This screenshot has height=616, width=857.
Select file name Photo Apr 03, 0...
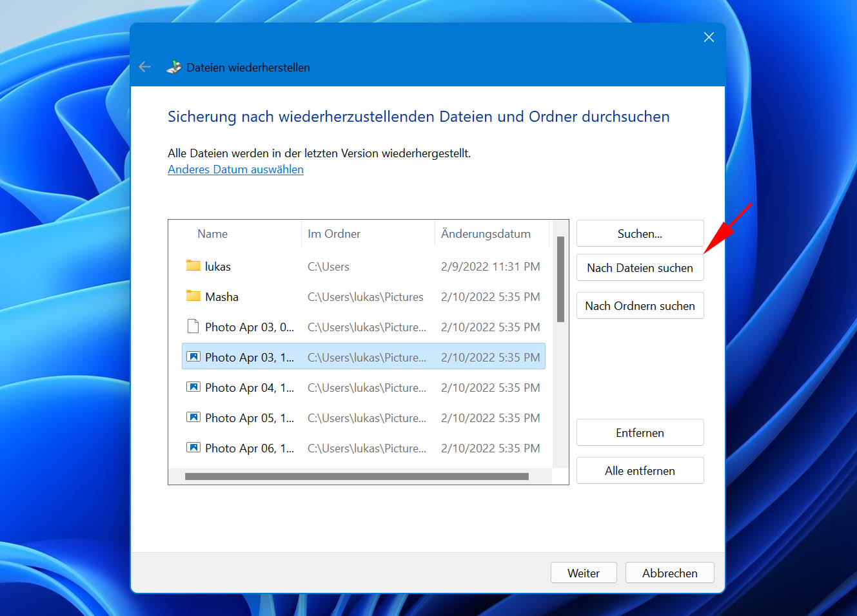(x=250, y=327)
